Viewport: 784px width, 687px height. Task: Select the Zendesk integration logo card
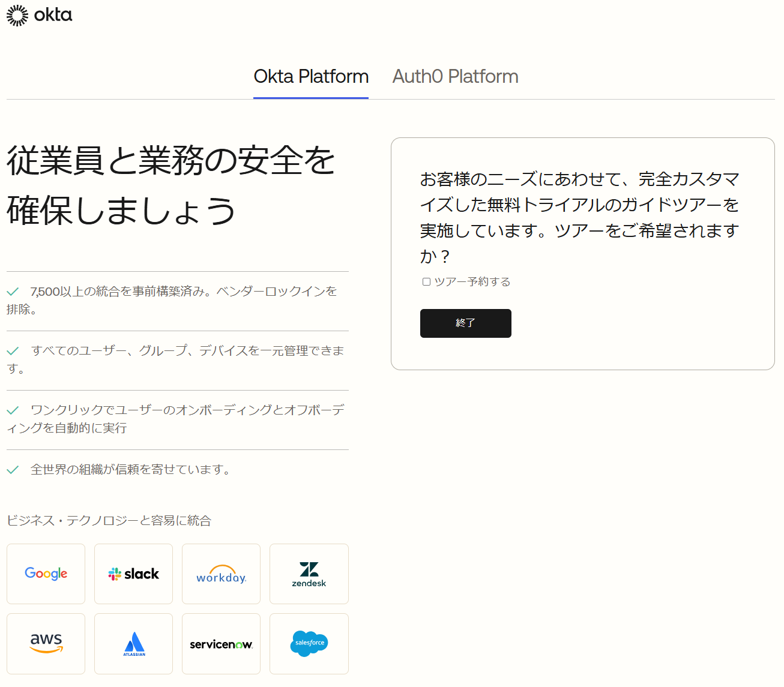(309, 574)
